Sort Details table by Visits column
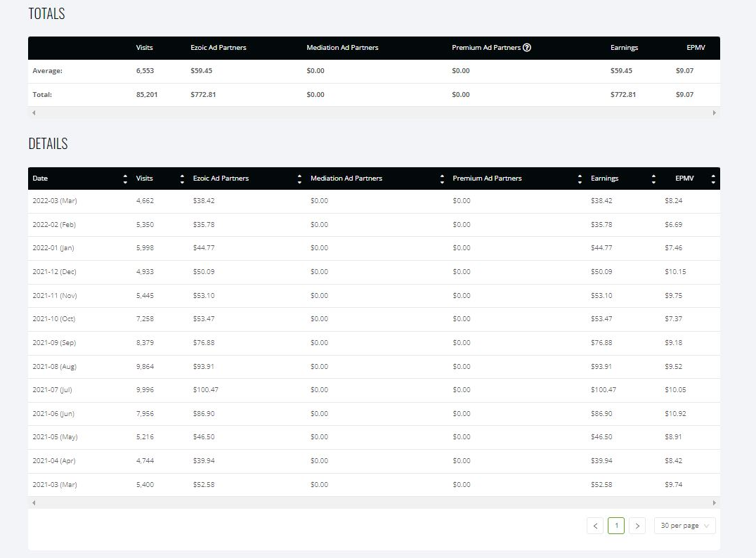This screenshot has height=558, width=756. pos(182,179)
